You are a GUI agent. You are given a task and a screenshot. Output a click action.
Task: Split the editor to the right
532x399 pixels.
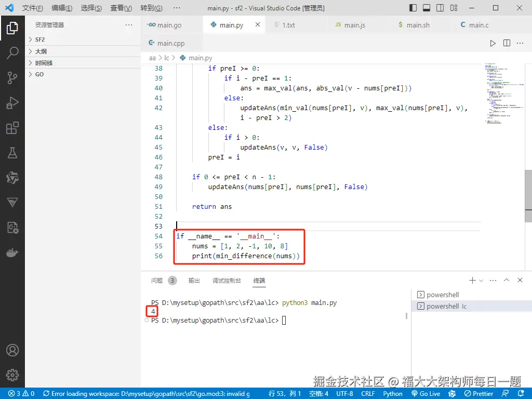click(507, 43)
